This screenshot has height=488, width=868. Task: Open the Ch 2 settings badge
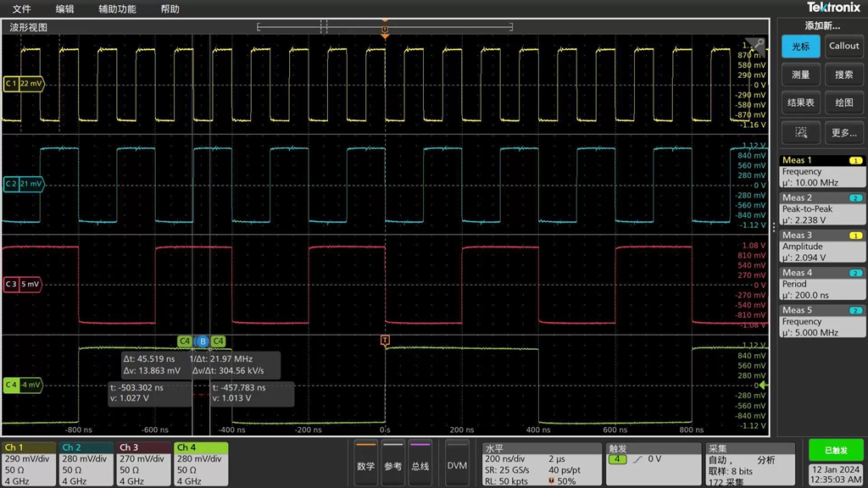pyautogui.click(x=86, y=463)
